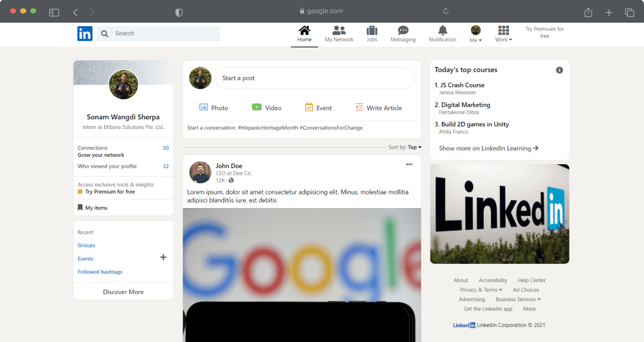Click the Google post image
This screenshot has height=342, width=644.
302,275
